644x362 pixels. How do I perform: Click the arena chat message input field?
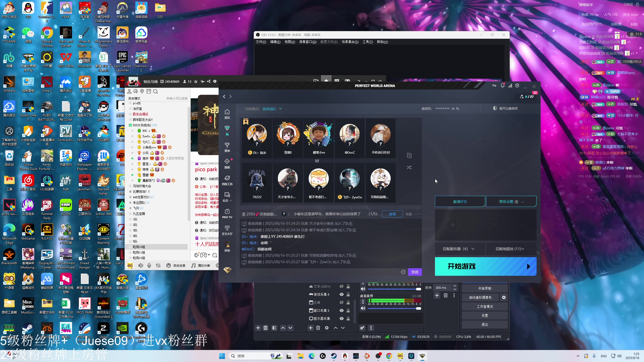pyautogui.click(x=319, y=272)
